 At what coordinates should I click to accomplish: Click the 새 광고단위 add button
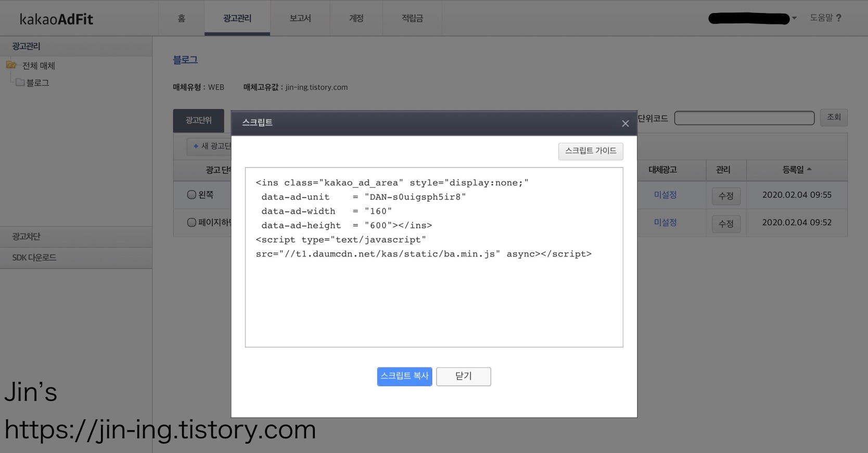point(209,146)
